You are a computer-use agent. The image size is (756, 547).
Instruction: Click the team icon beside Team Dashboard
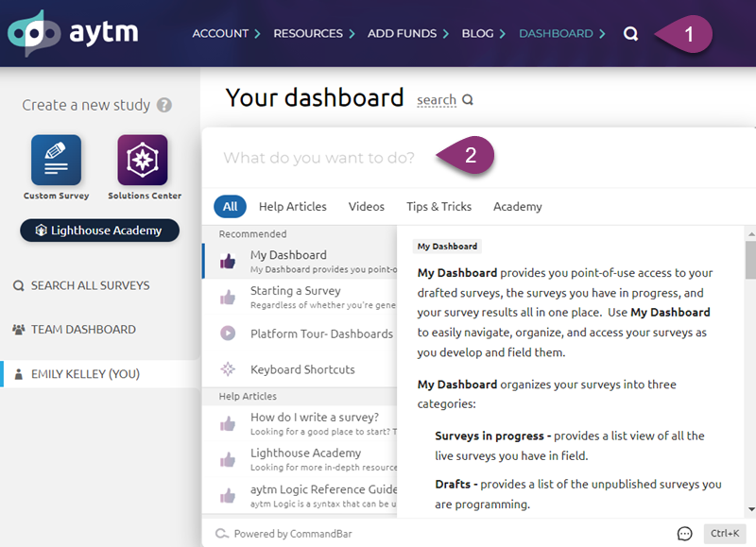tap(18, 330)
